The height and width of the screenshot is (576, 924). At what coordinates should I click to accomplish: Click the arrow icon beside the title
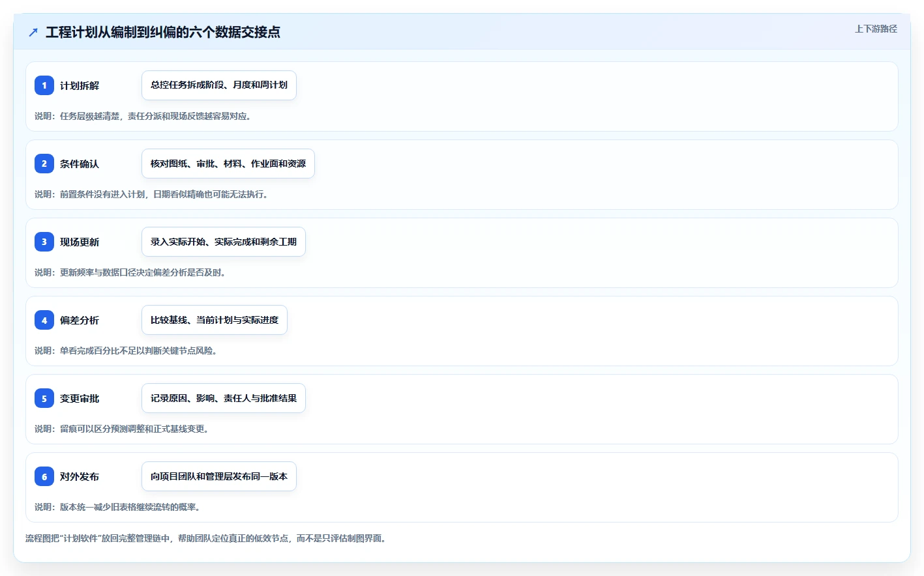tap(33, 32)
